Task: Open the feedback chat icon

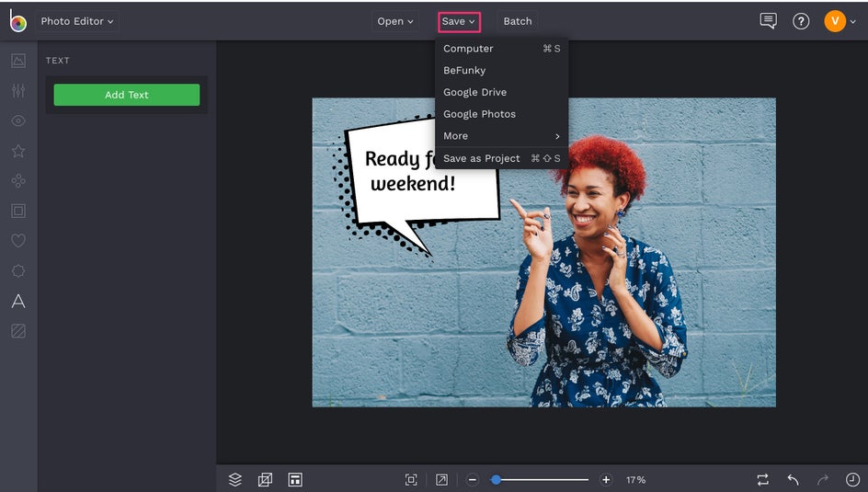Action: [768, 21]
